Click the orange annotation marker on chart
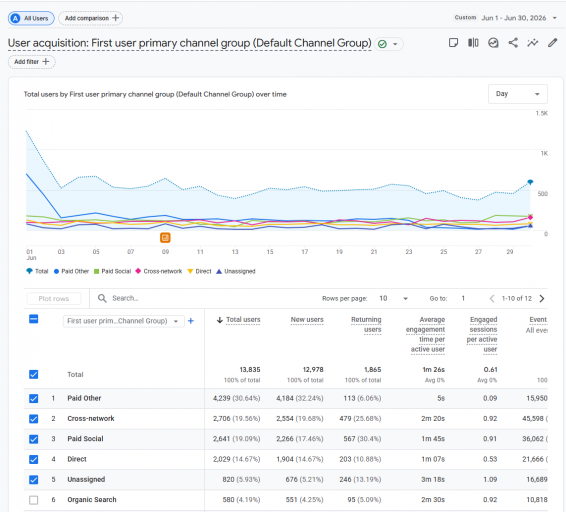 coord(165,238)
